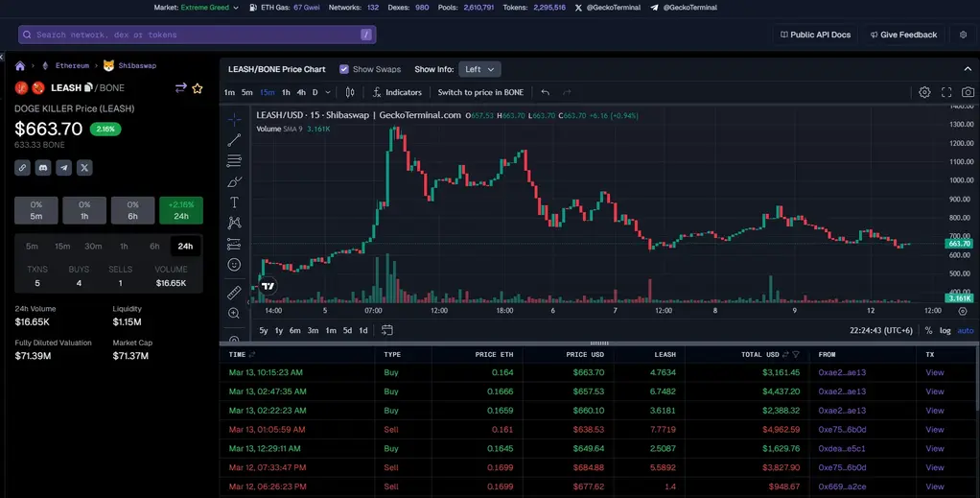Select the brush drawing tool
This screenshot has width=980, height=498.
pyautogui.click(x=234, y=182)
